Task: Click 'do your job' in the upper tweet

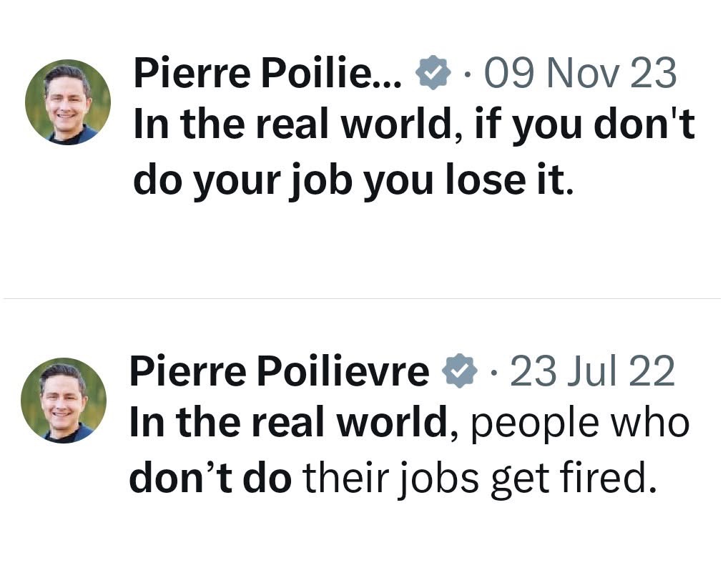Action: tap(244, 179)
